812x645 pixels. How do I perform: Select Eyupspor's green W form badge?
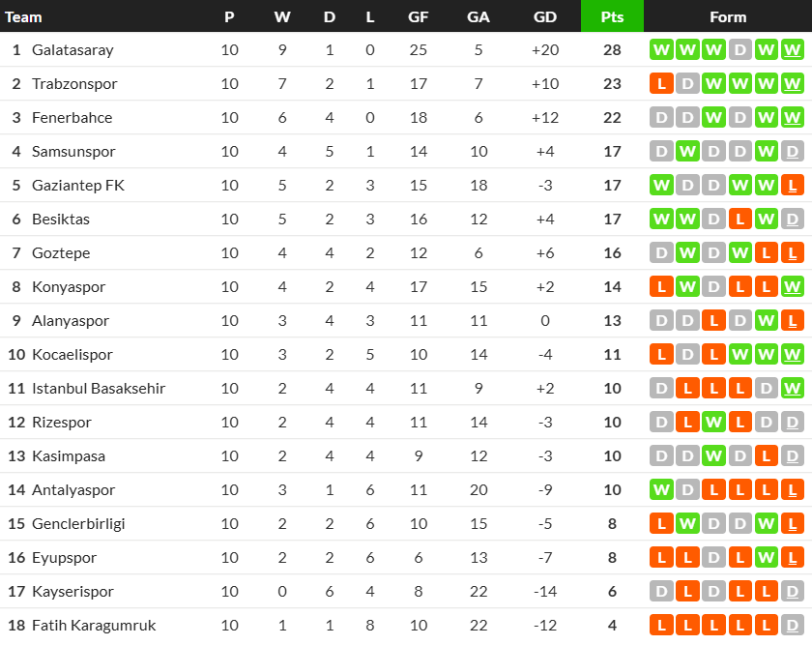point(767,558)
